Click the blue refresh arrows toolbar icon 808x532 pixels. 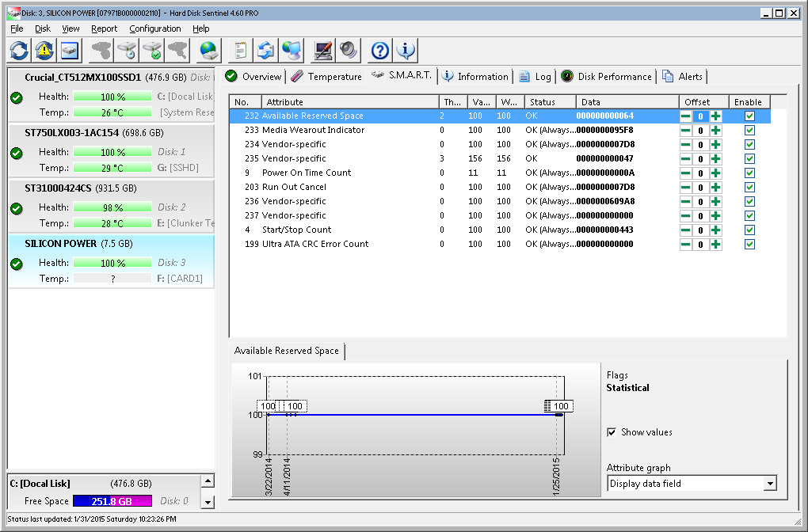pyautogui.click(x=19, y=51)
